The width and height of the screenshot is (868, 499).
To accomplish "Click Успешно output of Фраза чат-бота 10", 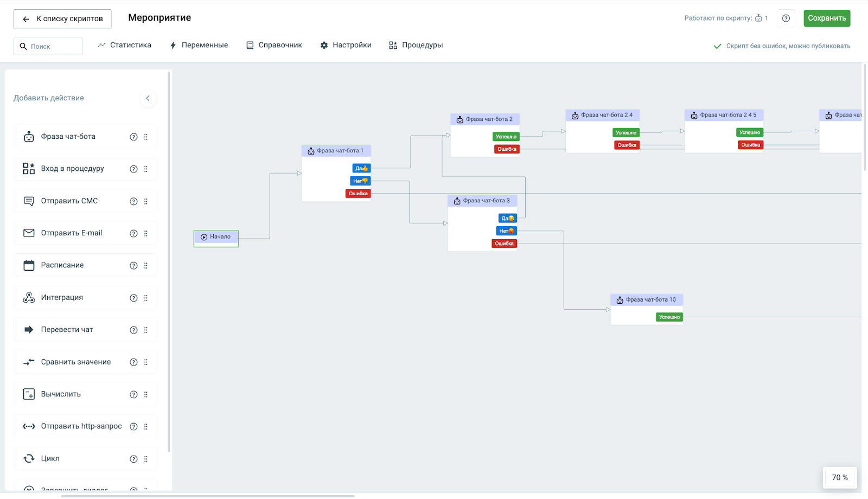I will (669, 317).
